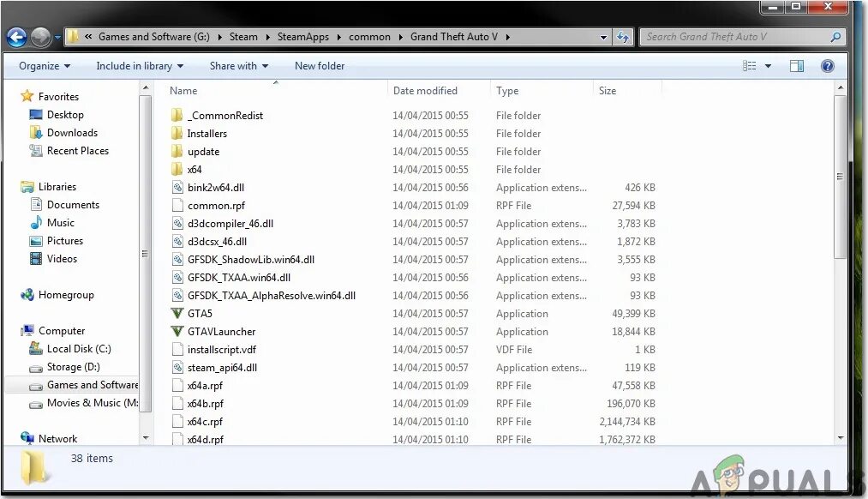Image resolution: width=868 pixels, height=499 pixels.
Task: Open Storage (D:) drive
Action: click(x=73, y=367)
